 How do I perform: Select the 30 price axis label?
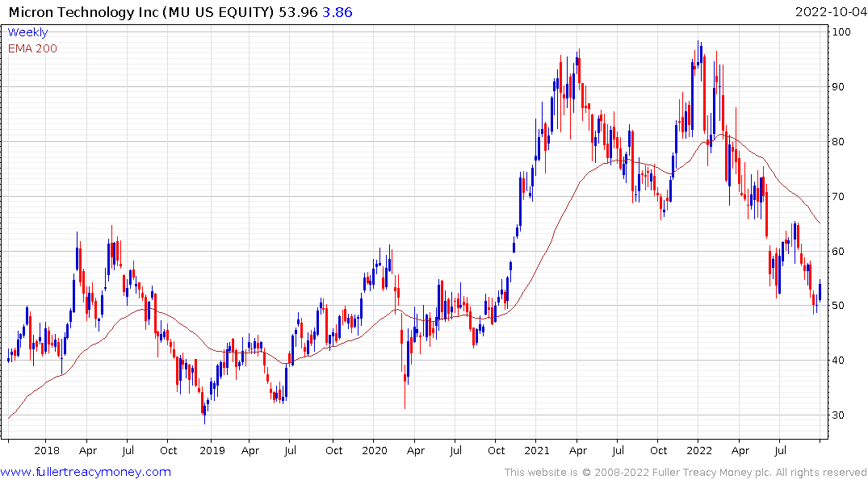[839, 415]
